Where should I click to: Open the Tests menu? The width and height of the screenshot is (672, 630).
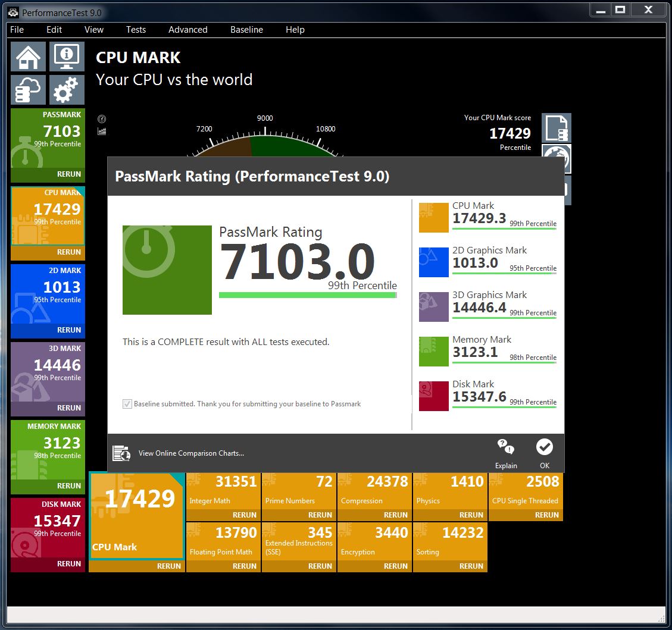pos(136,29)
